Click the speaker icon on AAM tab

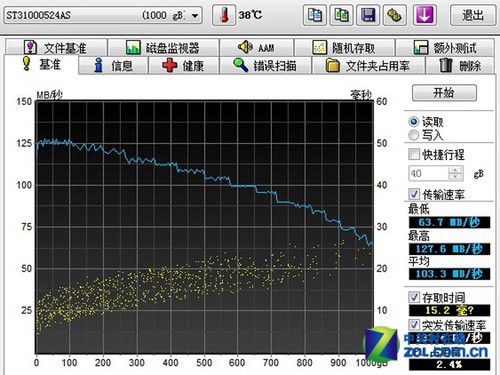(x=245, y=47)
